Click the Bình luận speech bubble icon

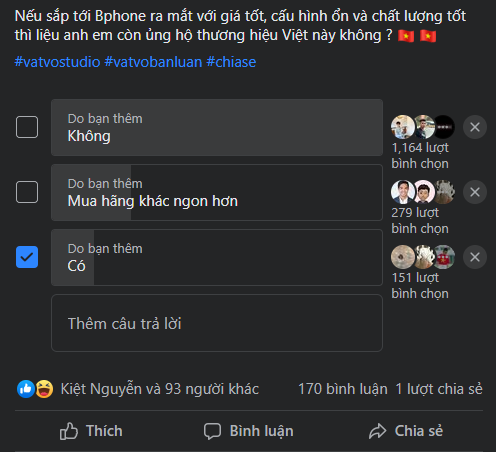212,431
